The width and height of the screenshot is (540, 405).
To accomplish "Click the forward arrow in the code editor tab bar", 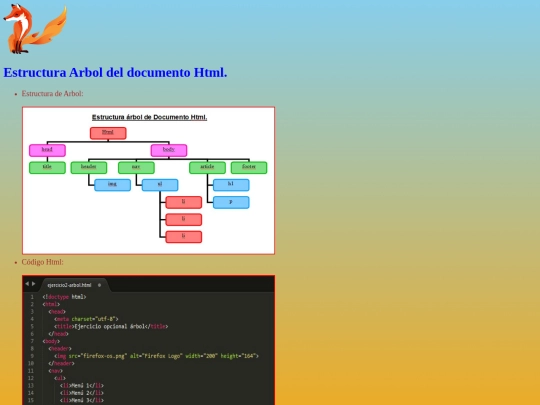I will [x=33, y=284].
